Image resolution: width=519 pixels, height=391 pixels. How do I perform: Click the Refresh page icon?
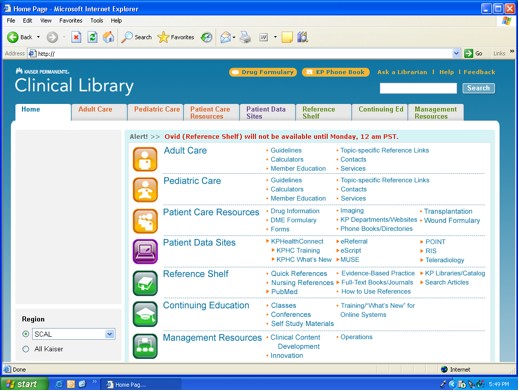92,37
